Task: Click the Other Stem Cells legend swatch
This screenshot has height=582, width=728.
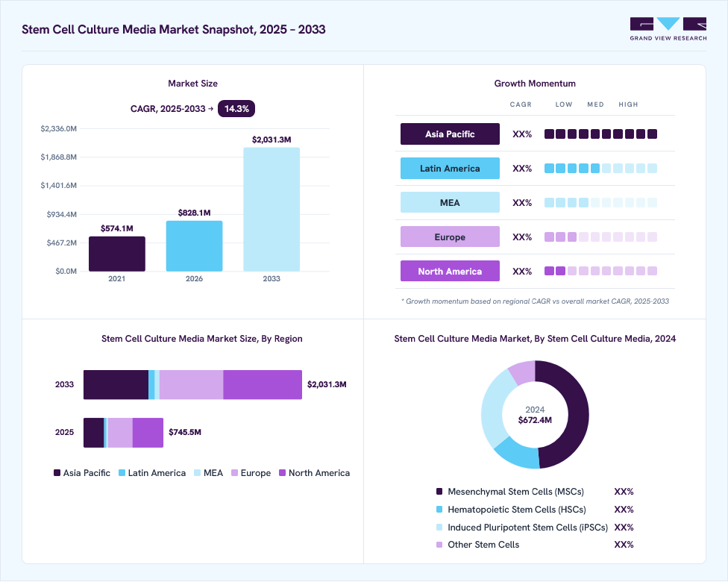Action: click(x=439, y=545)
